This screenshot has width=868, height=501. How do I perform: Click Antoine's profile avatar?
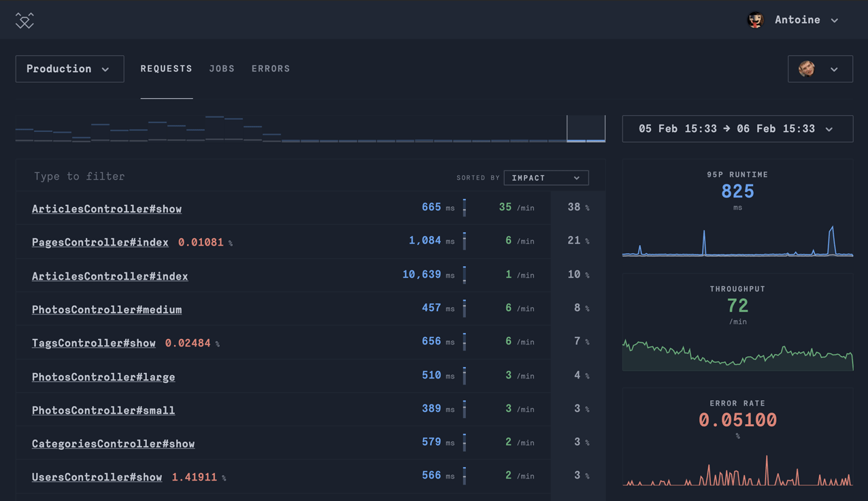[755, 20]
